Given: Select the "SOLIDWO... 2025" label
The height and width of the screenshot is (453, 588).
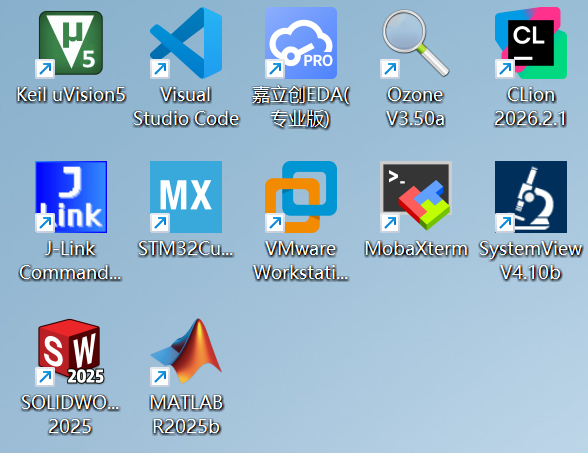Looking at the screenshot, I should [x=71, y=414].
